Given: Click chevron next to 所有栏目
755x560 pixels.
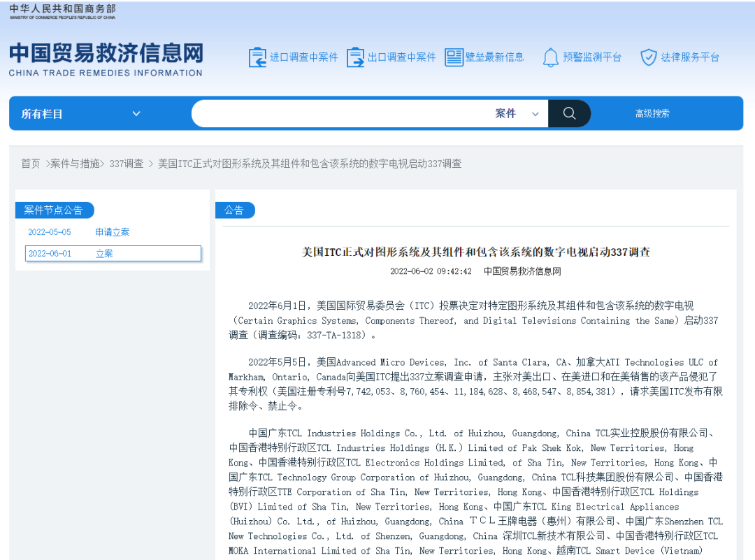Looking at the screenshot, I should click(x=136, y=114).
